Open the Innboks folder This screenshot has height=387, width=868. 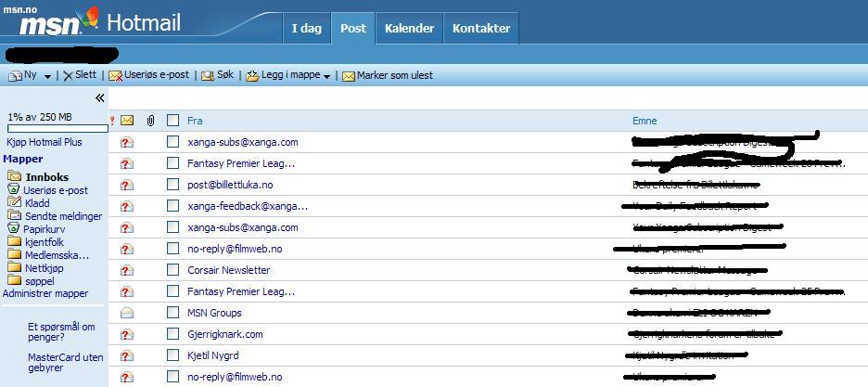click(47, 177)
